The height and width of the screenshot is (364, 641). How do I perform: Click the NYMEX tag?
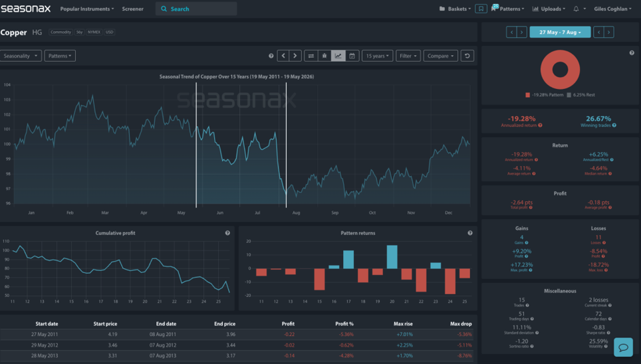tap(94, 32)
